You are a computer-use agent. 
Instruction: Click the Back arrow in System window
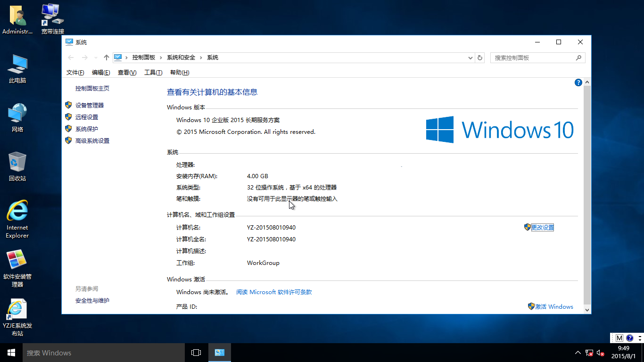71,58
